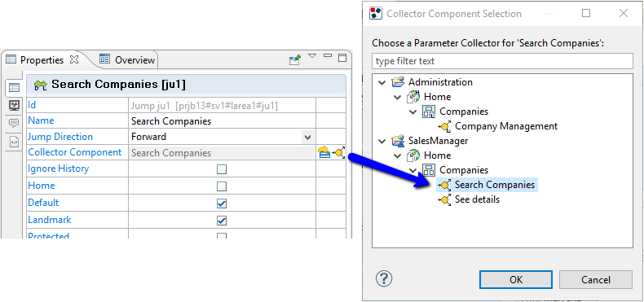Viewport: 644px width, 302px height.
Task: Click the go-to collector component folder icon
Action: tap(324, 153)
